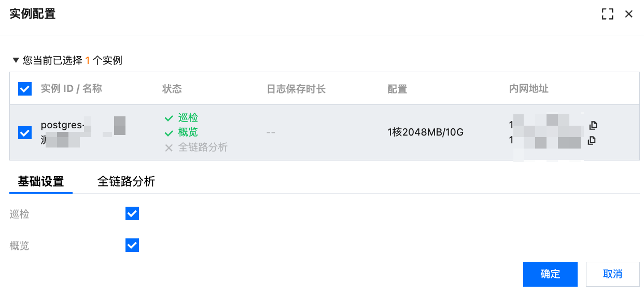Collapse the selected instances list triangle

tap(16, 60)
